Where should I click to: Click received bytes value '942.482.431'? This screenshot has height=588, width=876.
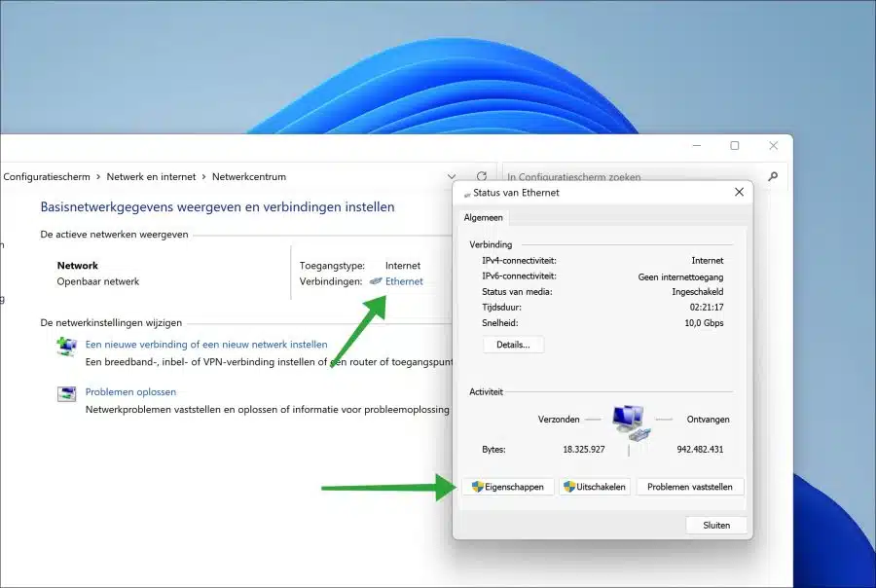[x=700, y=450]
